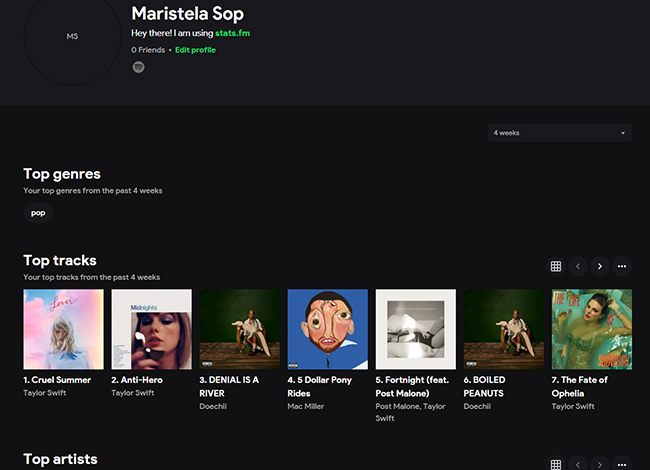This screenshot has height=470, width=650.
Task: Click the '1. Cruel Summer' track title
Action: [x=57, y=380]
